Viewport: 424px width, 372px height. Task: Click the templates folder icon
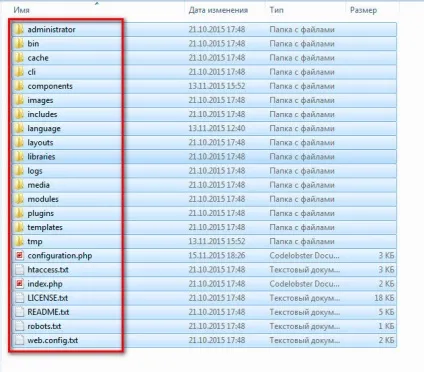click(19, 227)
